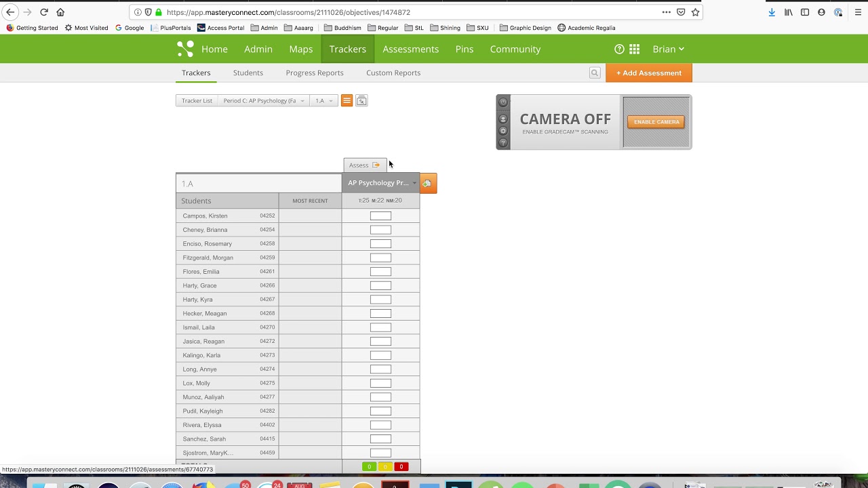Click the green totals count badge
868x488 pixels.
tap(369, 466)
